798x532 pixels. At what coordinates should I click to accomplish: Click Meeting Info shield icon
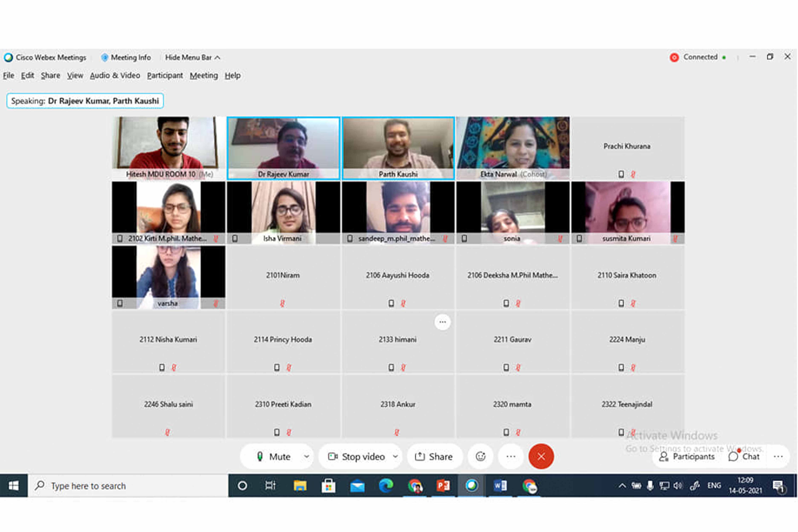pos(105,58)
